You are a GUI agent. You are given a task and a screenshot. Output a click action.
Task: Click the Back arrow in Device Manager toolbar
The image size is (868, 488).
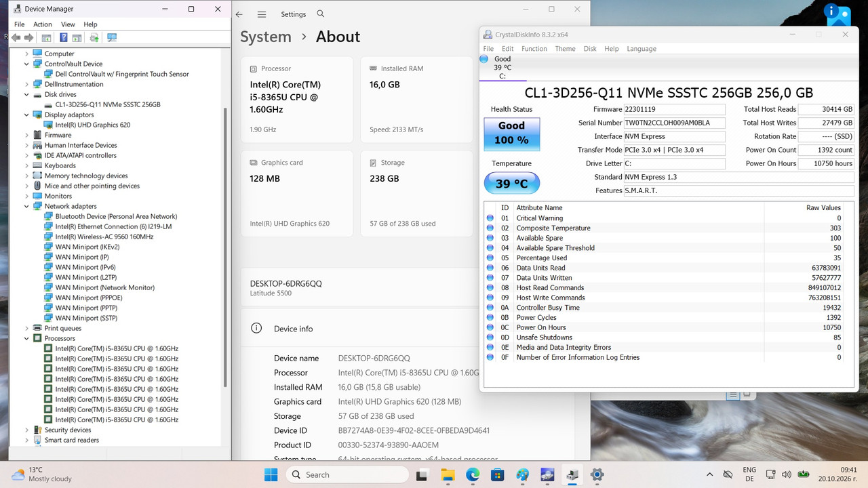(x=16, y=38)
